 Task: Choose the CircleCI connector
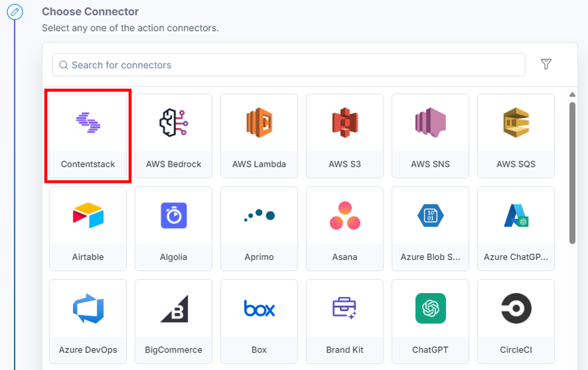(x=516, y=321)
